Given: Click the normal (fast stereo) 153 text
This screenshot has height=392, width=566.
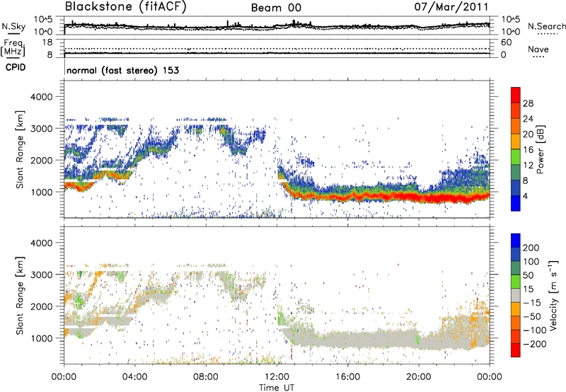Looking at the screenshot, I should [x=122, y=70].
